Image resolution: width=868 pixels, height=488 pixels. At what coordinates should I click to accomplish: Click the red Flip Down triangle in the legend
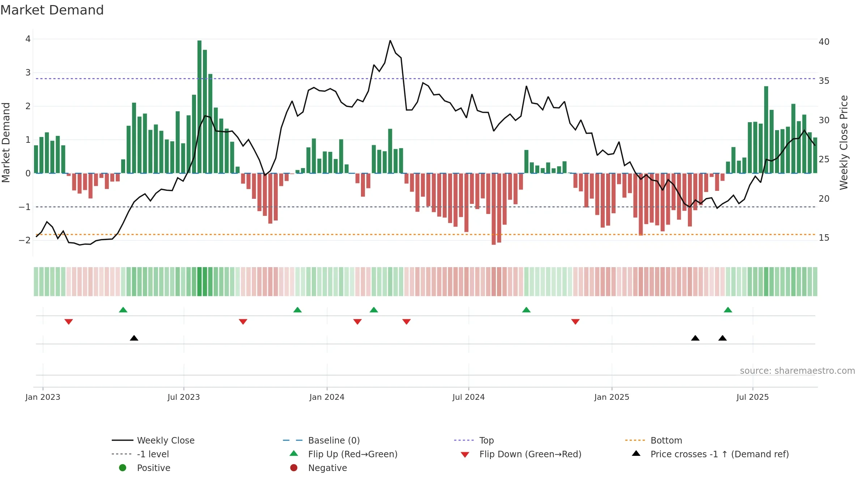[465, 455]
